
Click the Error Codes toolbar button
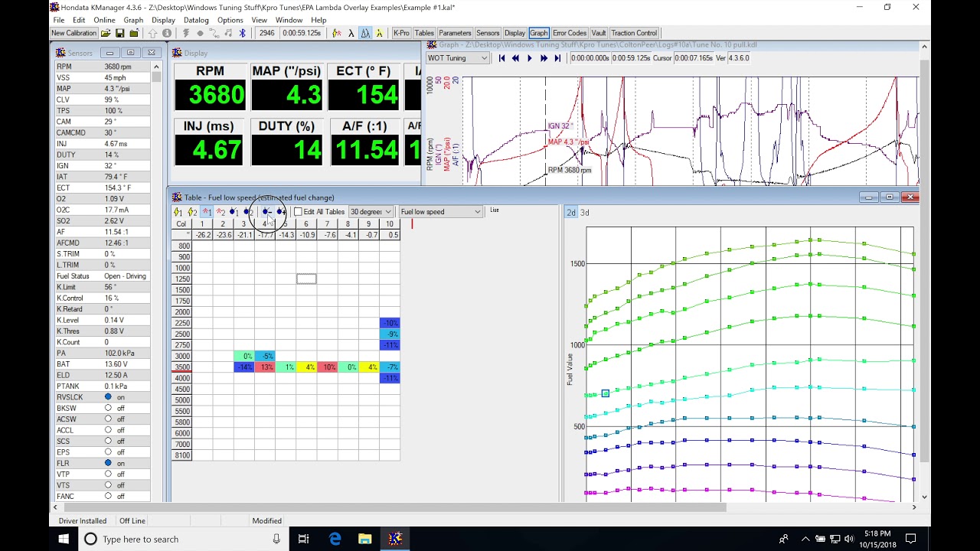pos(570,33)
